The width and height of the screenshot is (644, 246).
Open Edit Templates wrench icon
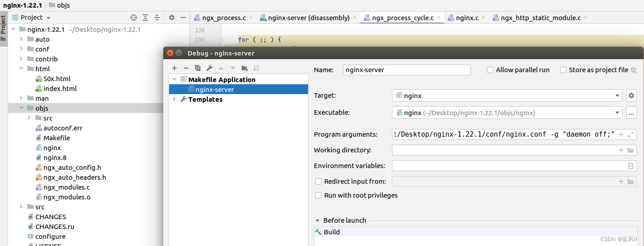click(209, 68)
